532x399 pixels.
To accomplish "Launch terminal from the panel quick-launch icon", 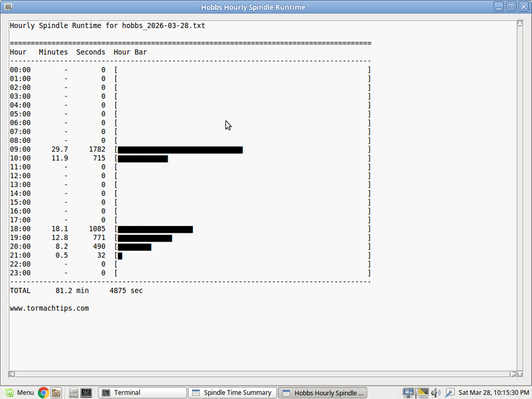I will pos(86,392).
